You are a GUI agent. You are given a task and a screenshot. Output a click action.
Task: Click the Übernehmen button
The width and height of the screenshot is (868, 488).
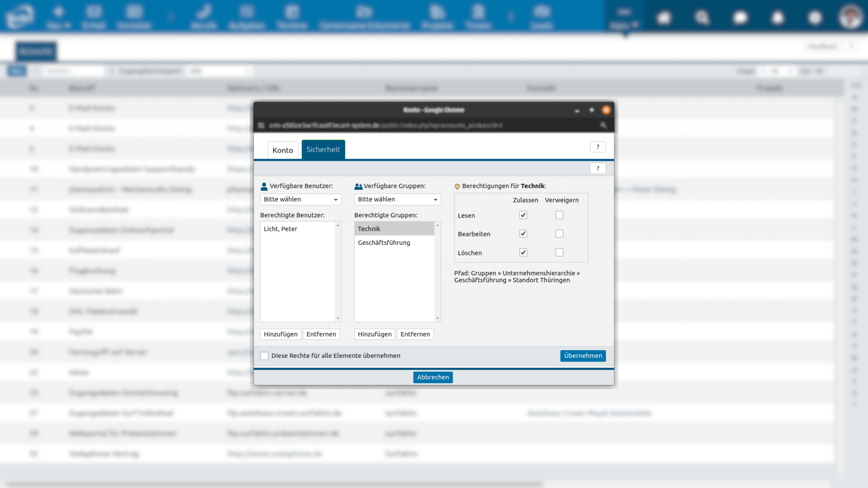583,356
